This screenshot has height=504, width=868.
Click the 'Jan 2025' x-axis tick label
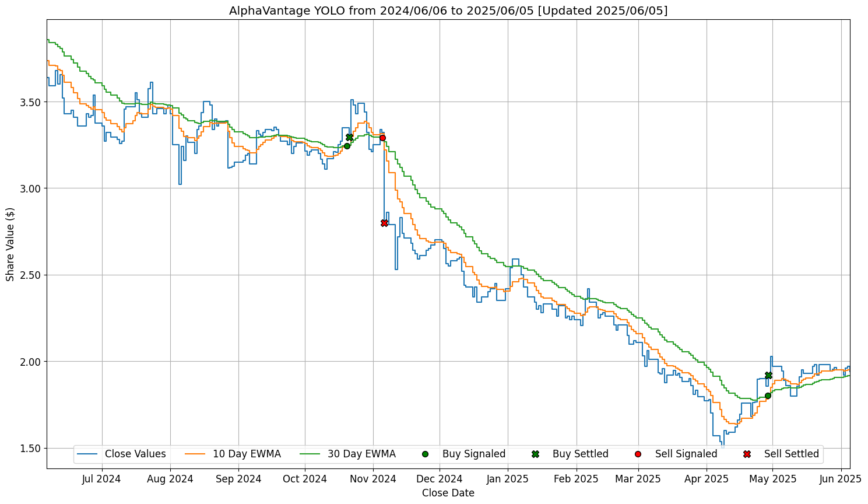point(508,480)
